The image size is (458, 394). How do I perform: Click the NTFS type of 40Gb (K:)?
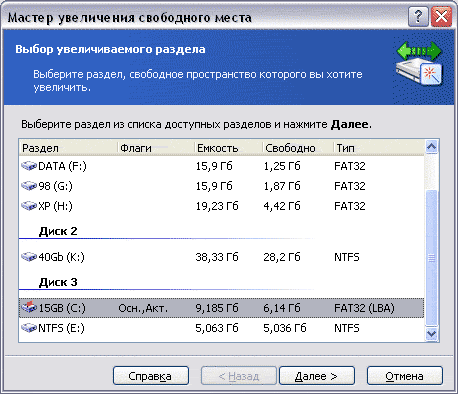(x=347, y=257)
